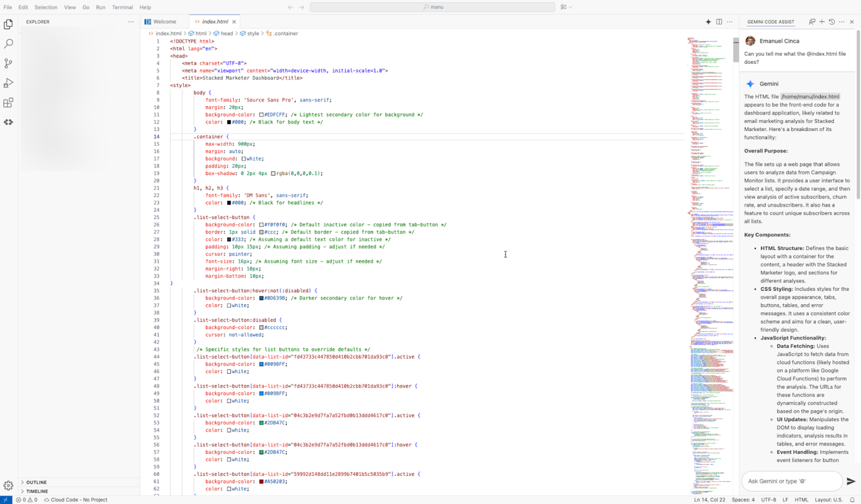Open the Source Control view
This screenshot has height=504, width=861.
tap(8, 63)
